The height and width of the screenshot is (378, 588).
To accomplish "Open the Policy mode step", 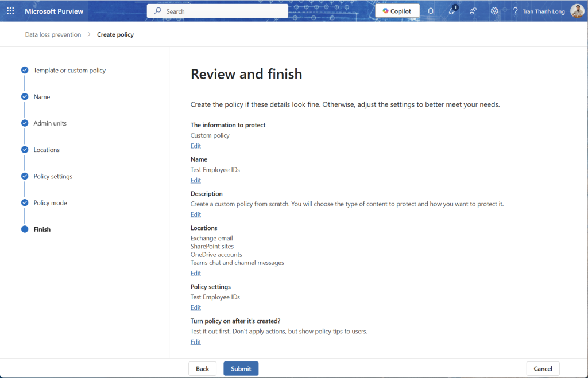I will point(50,203).
